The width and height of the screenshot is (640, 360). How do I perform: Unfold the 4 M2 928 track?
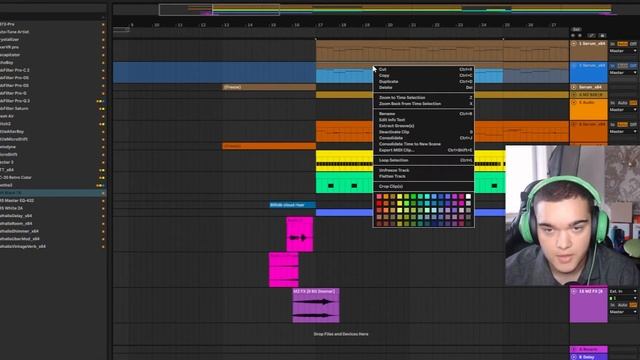click(x=574, y=95)
